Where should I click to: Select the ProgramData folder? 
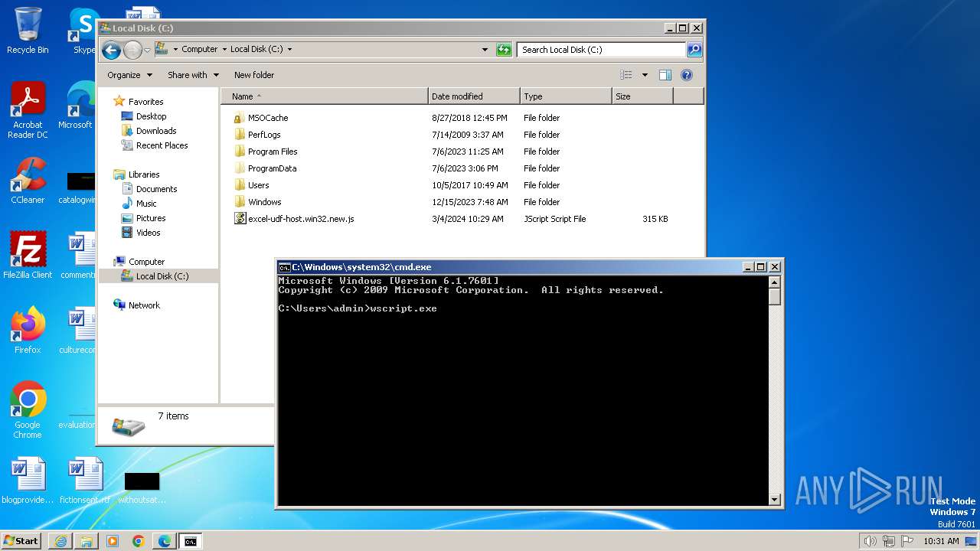(x=272, y=168)
